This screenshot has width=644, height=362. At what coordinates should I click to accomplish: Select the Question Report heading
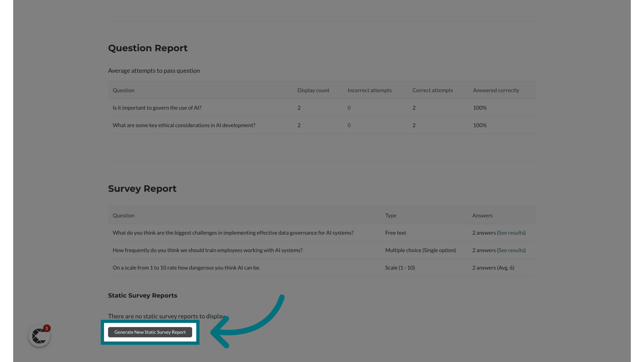coord(148,48)
